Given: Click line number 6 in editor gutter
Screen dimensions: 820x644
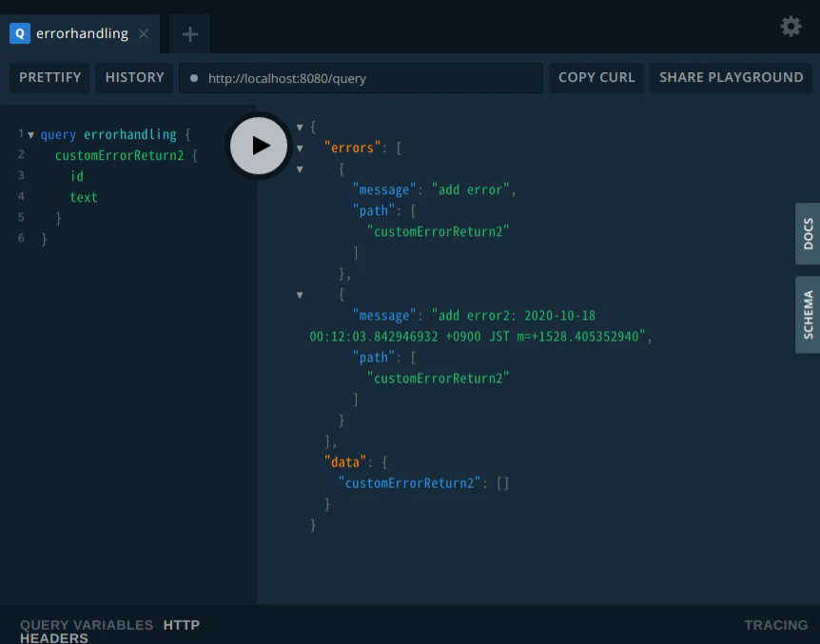Looking at the screenshot, I should click(x=21, y=238).
